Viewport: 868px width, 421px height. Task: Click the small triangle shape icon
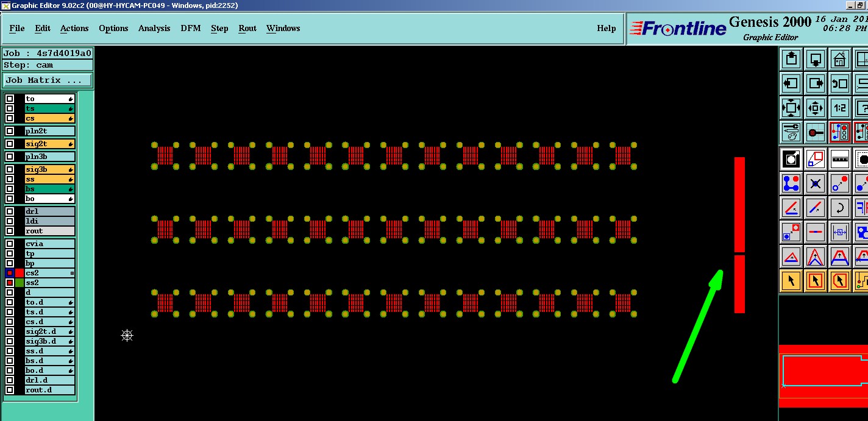(x=791, y=256)
